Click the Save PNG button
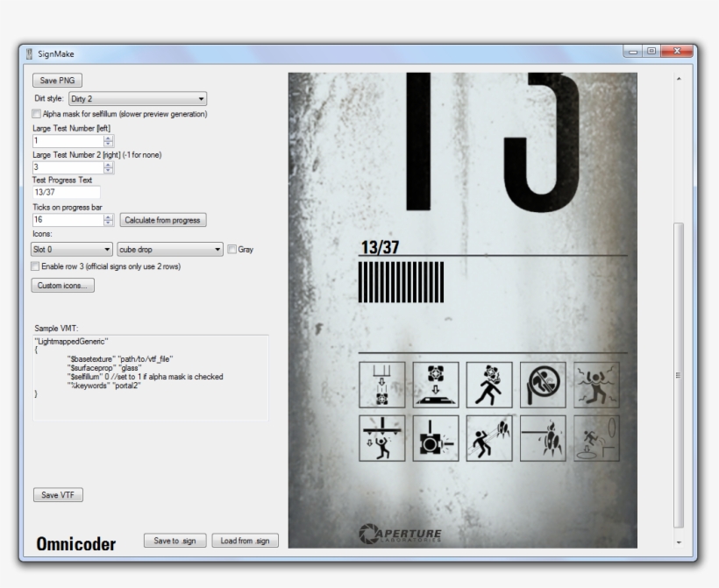 coord(57,81)
